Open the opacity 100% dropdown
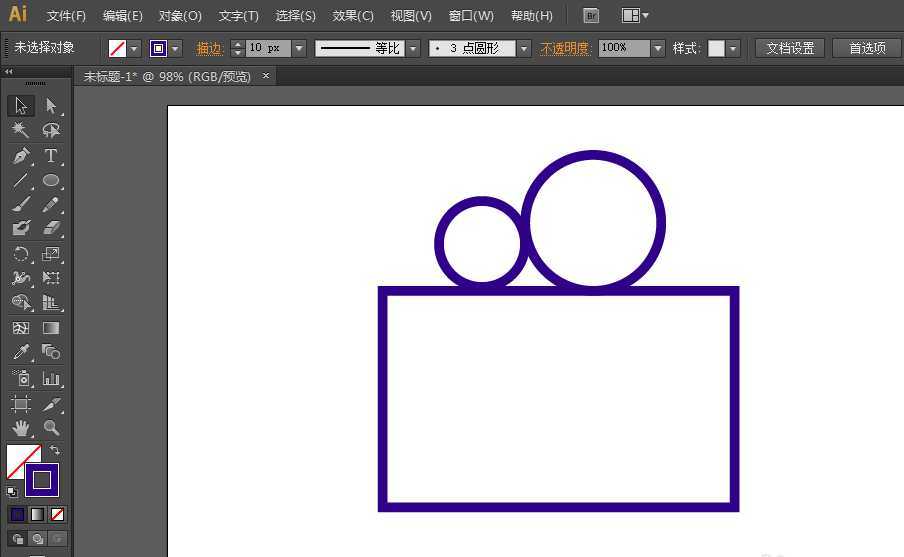 (x=657, y=48)
